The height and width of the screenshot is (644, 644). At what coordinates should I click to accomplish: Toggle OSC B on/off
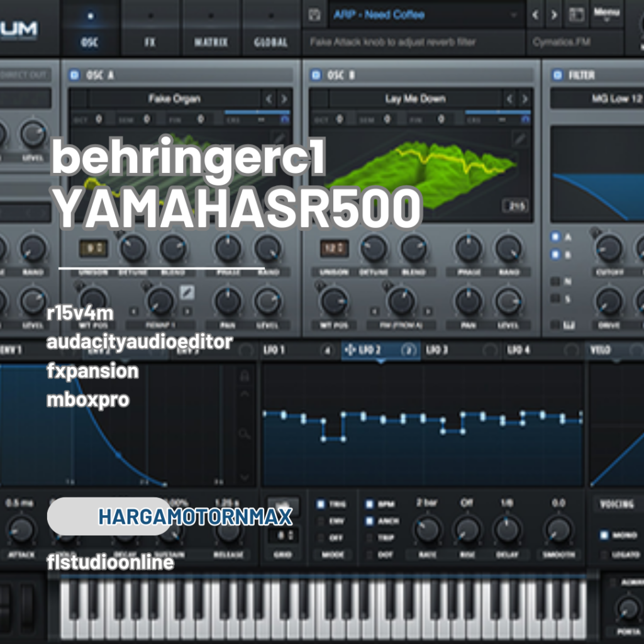316,75
